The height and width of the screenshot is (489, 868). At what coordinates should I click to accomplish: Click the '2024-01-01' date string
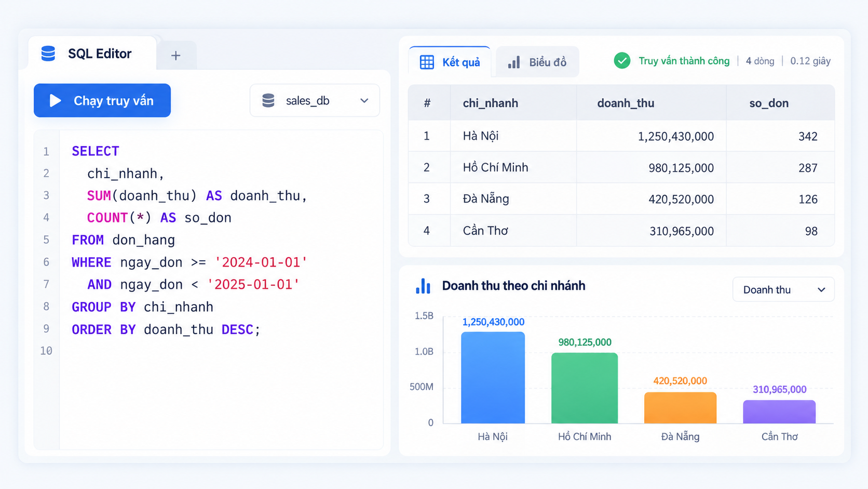261,262
